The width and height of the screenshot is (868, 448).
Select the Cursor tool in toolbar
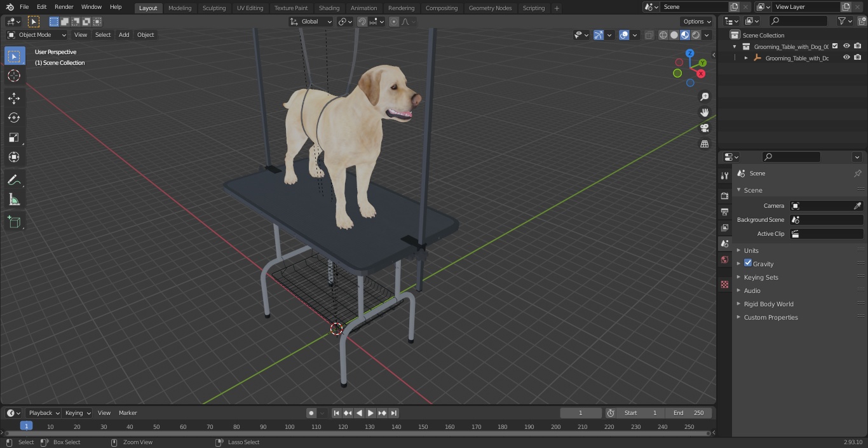point(14,76)
